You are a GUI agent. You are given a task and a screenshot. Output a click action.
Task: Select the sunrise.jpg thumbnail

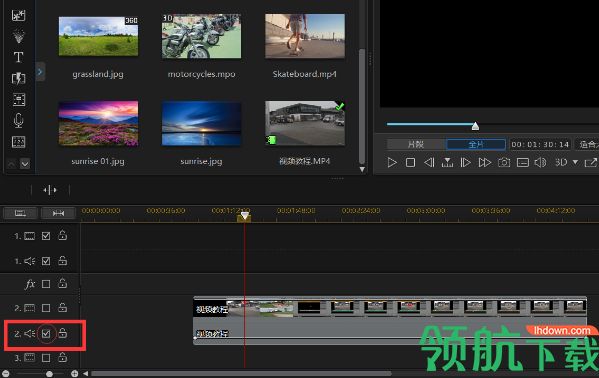(x=201, y=123)
